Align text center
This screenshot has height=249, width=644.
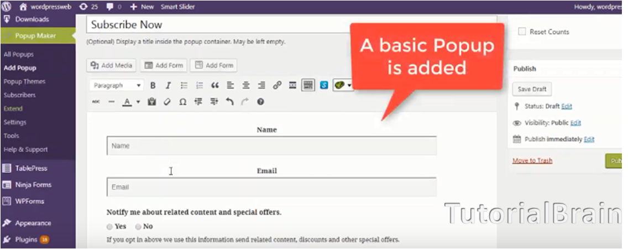[x=246, y=85]
